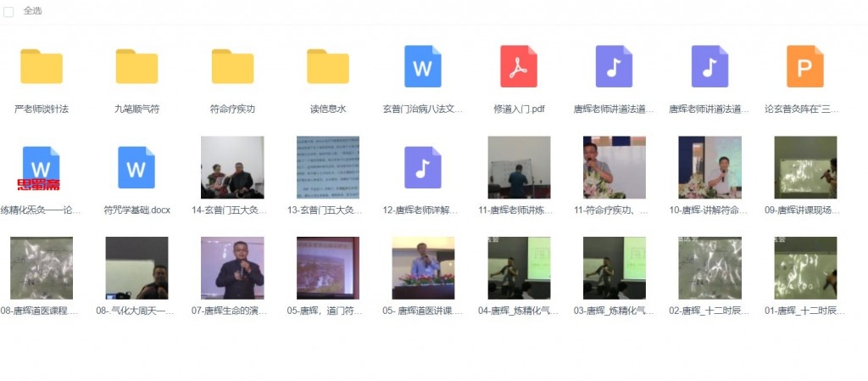Click the file name 修道入门.pdf
The height and width of the screenshot is (381, 868).
[x=519, y=109]
